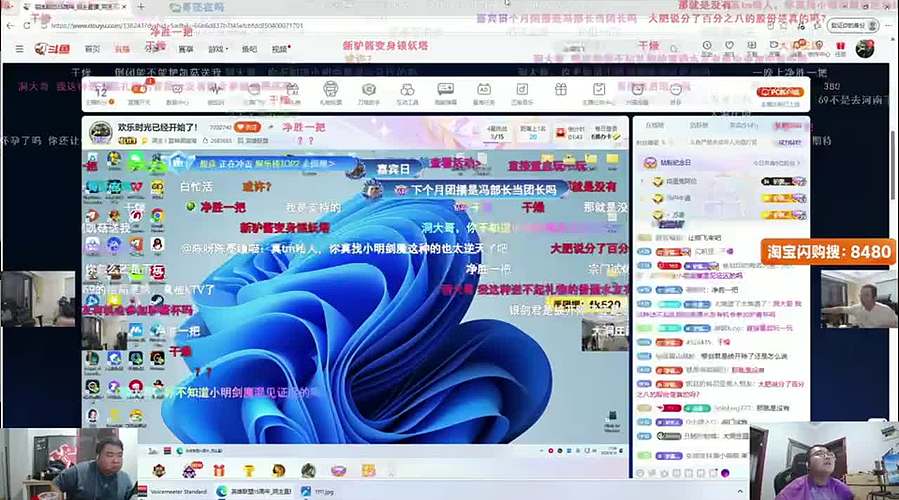Click the gift box icon in streamer toolbar

[x=561, y=89]
